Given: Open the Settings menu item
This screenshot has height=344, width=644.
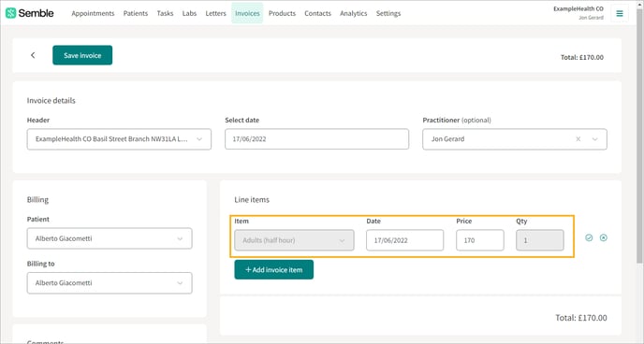Looking at the screenshot, I should (388, 13).
